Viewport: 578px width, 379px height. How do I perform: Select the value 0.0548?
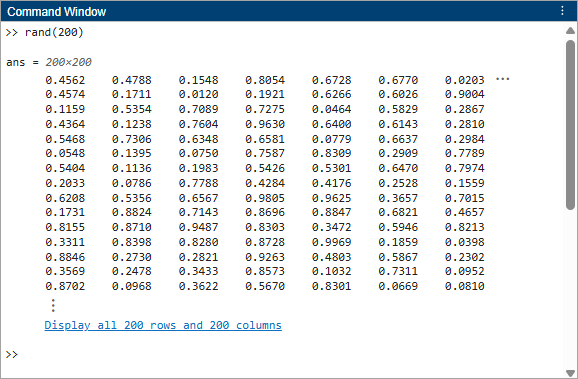click(65, 153)
